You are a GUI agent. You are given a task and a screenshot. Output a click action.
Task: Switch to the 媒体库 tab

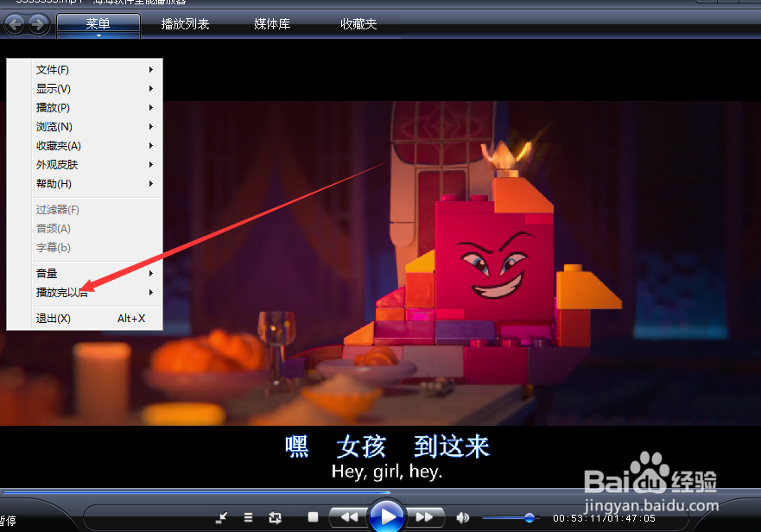(x=272, y=24)
